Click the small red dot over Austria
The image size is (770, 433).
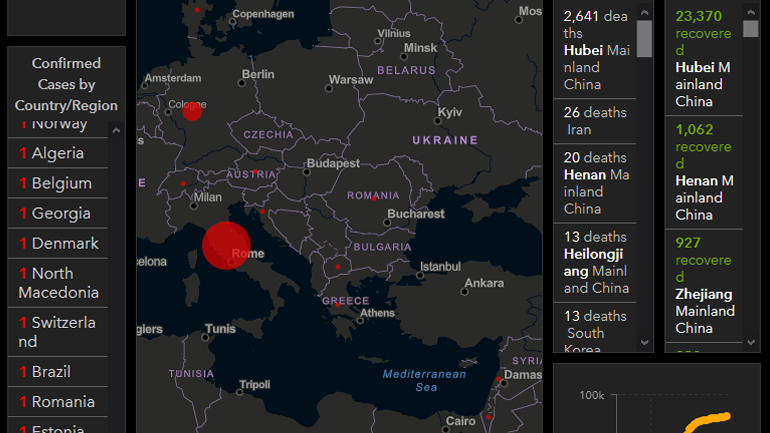255,172
